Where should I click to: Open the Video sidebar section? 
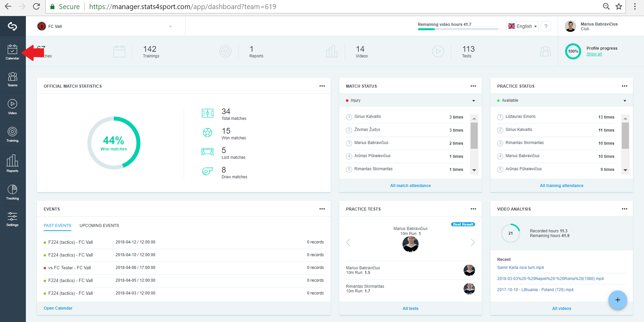click(x=12, y=107)
